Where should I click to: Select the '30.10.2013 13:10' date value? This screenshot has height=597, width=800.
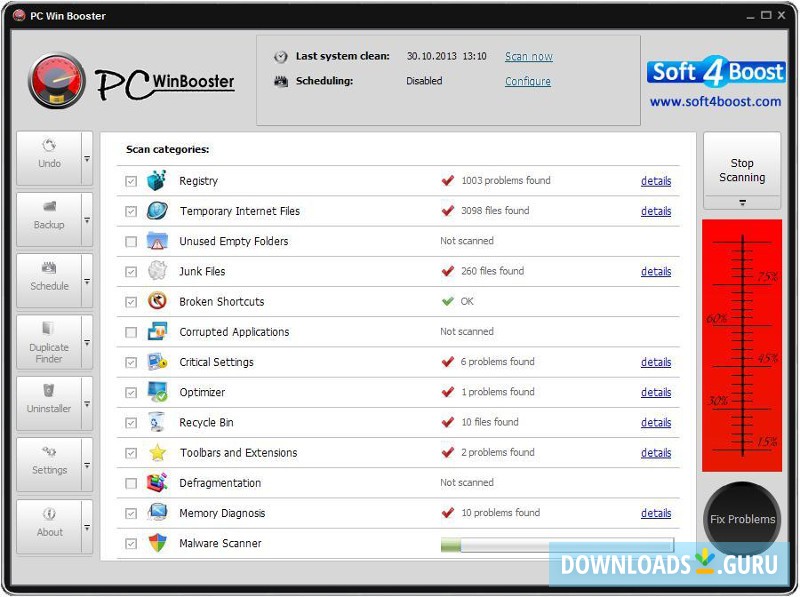[446, 56]
